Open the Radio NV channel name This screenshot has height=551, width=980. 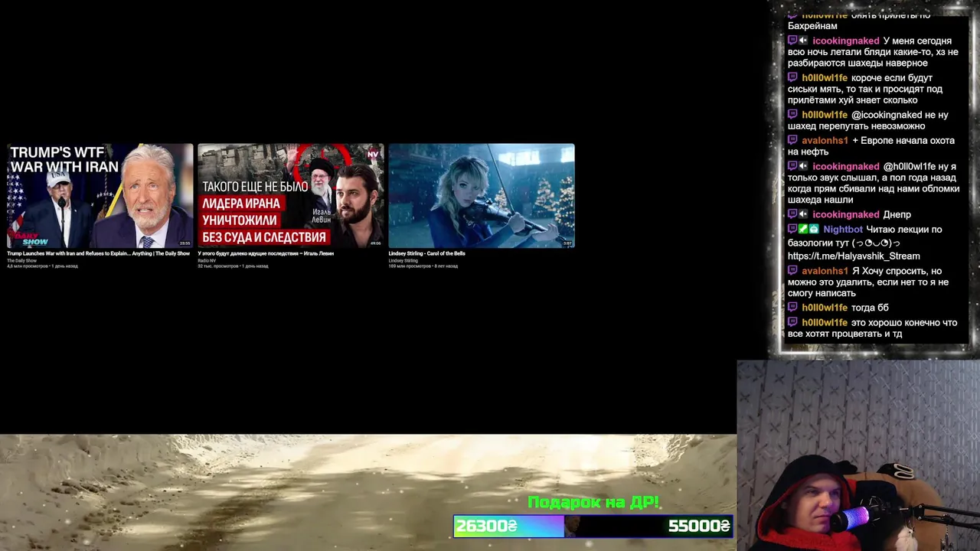[x=207, y=261]
